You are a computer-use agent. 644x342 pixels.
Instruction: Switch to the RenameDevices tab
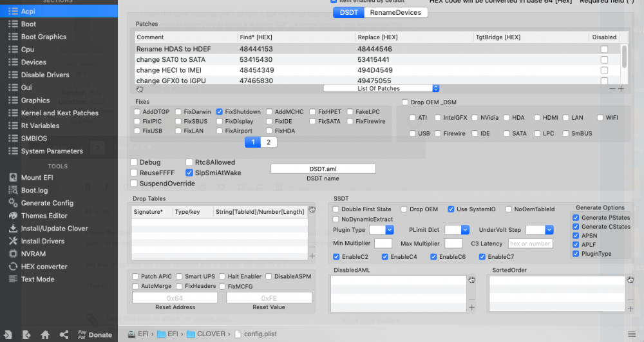click(x=395, y=12)
